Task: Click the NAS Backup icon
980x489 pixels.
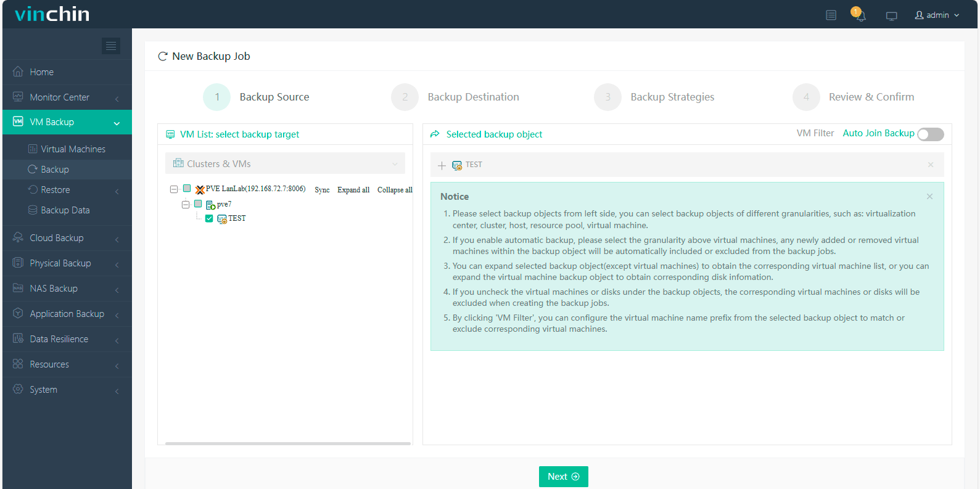Action: tap(18, 288)
